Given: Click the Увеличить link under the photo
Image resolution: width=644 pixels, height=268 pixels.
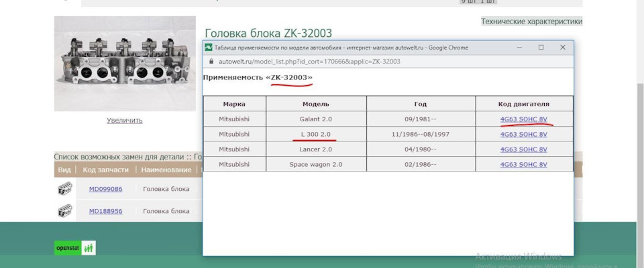Looking at the screenshot, I should (125, 120).
